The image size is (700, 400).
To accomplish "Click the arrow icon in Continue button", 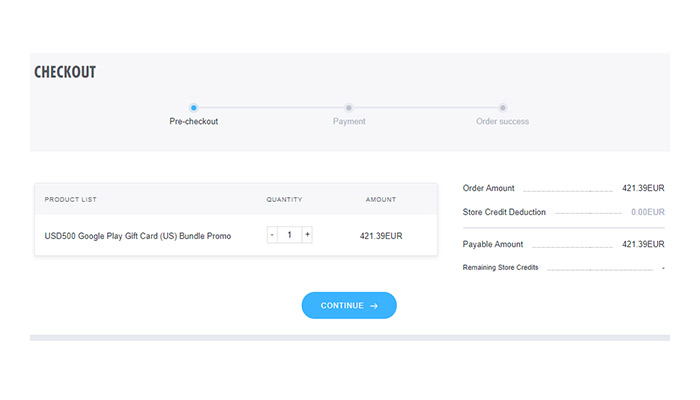I will click(374, 306).
